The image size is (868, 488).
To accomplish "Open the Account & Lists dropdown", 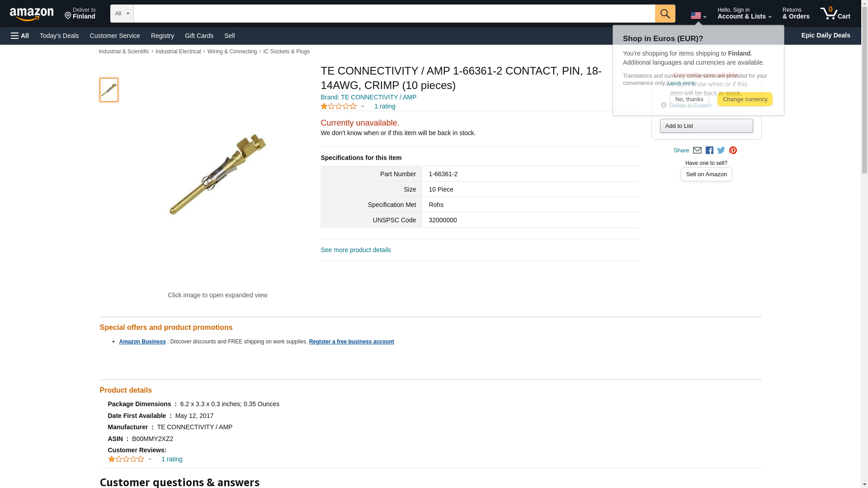I will [745, 14].
